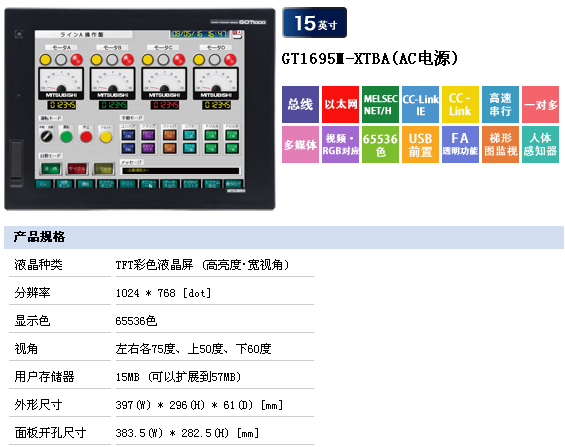Click the GOT1000 touch panel product image
This screenshot has width=565, height=447.
coord(140,109)
